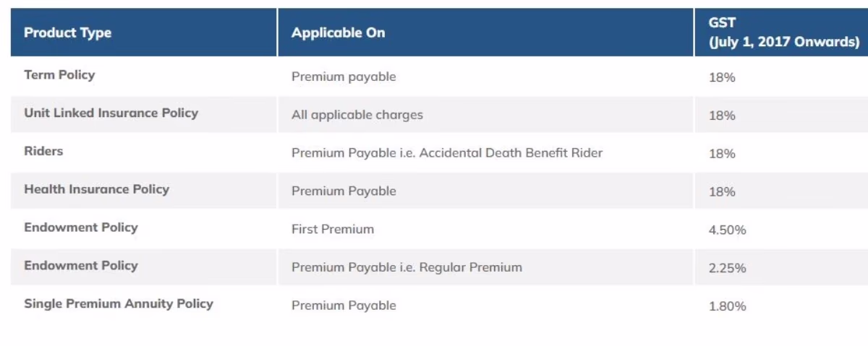Click Unit Linked Insurance Policy text

(x=111, y=113)
